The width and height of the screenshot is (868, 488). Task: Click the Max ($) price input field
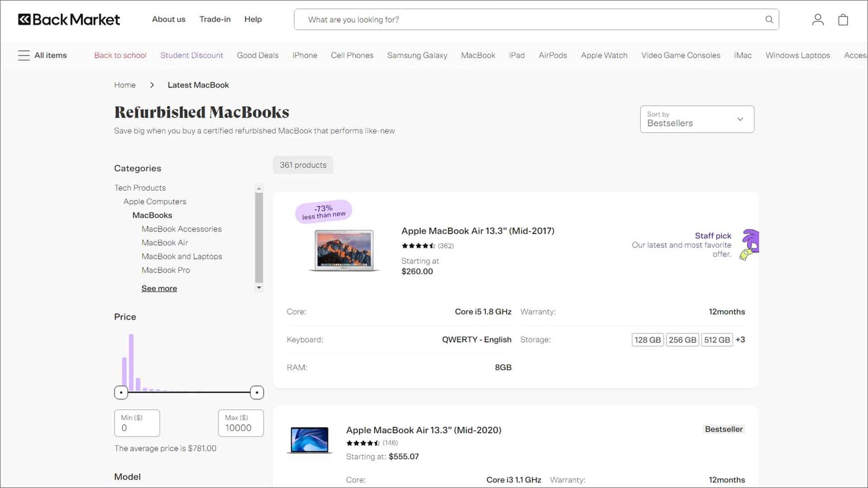pos(241,423)
